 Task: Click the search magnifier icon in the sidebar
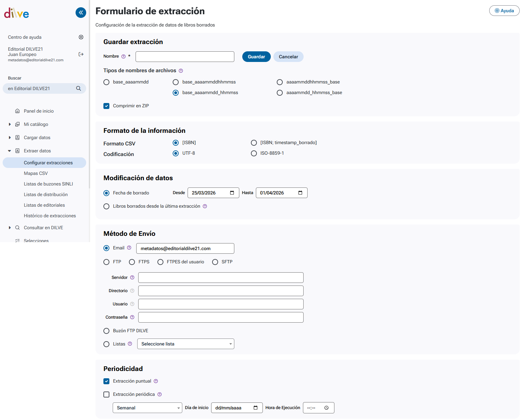tap(79, 88)
